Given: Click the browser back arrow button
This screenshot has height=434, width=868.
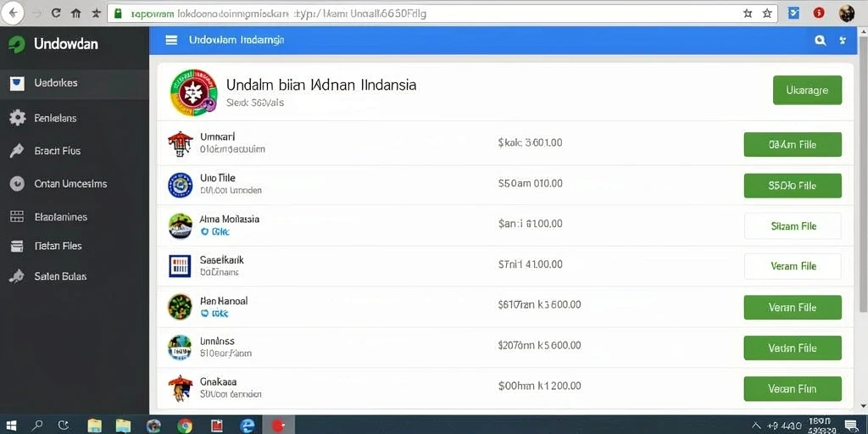Looking at the screenshot, I should coord(12,13).
